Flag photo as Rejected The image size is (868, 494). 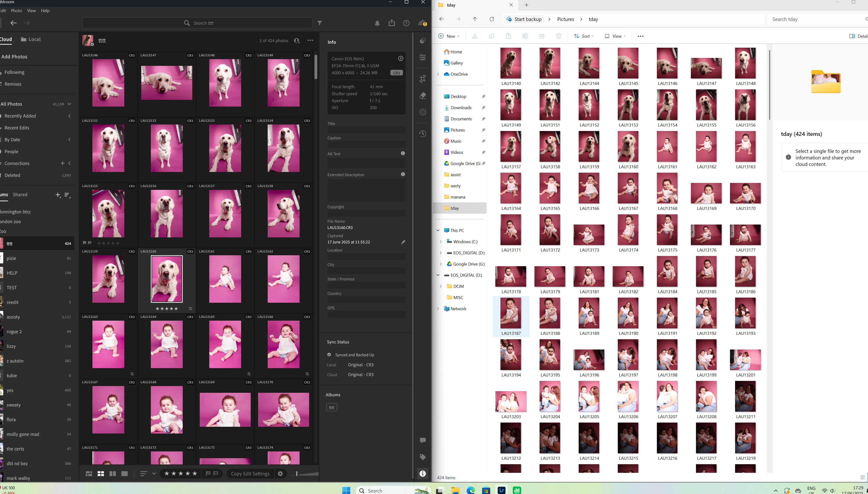[216, 474]
